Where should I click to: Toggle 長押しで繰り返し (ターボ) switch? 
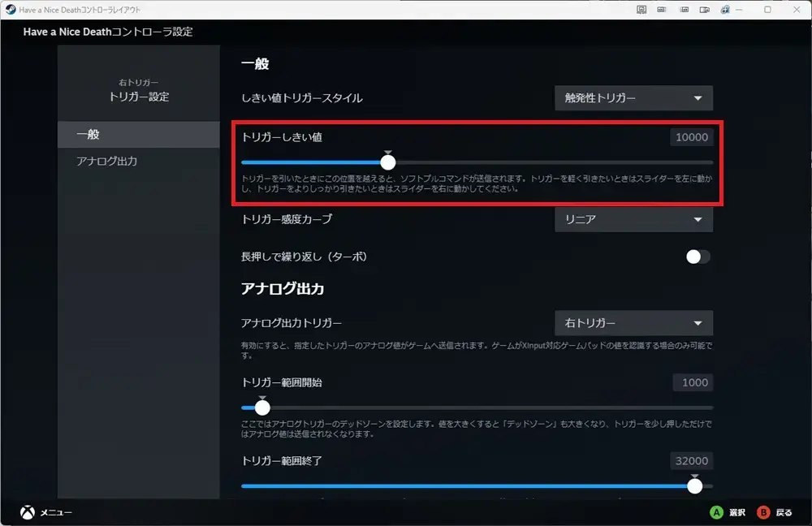[x=698, y=257]
